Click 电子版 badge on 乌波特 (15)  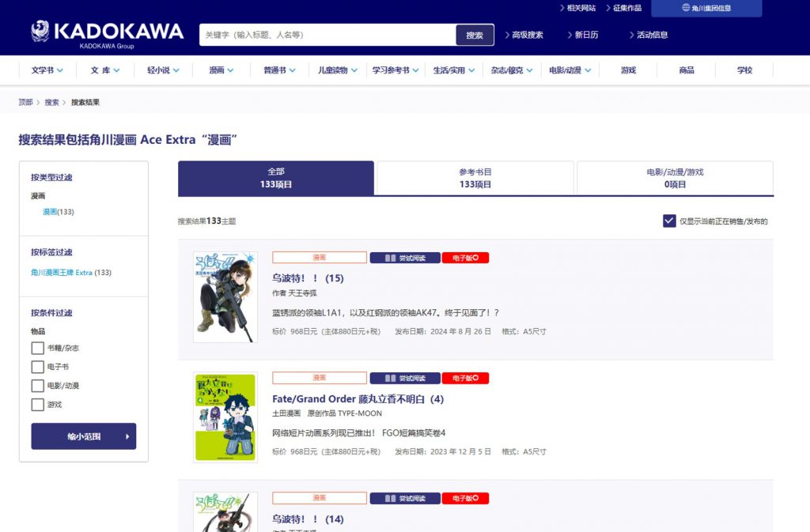[465, 258]
